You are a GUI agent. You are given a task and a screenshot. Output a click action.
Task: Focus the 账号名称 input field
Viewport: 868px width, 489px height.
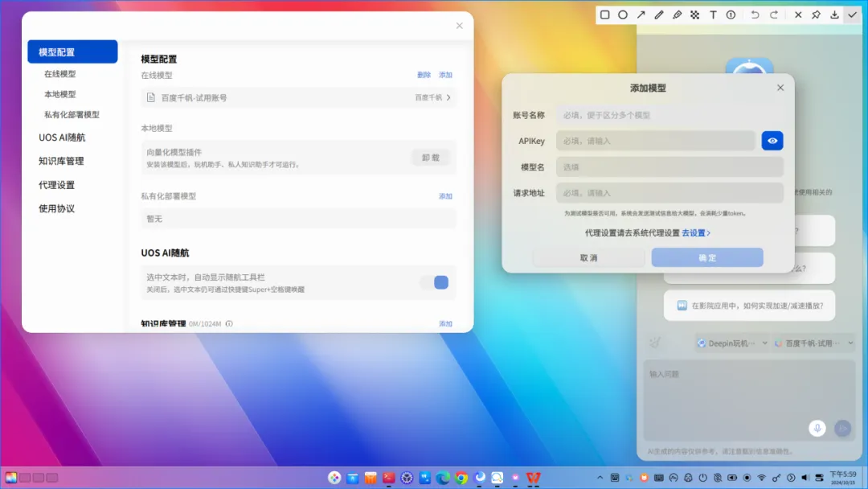coord(669,115)
